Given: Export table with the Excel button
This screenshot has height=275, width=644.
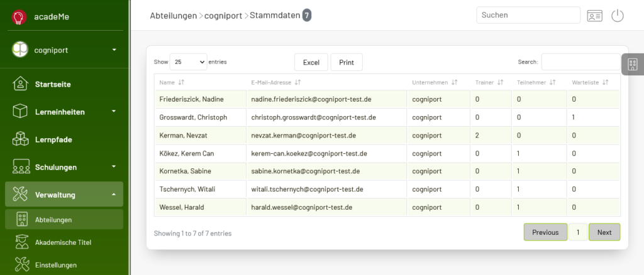Looking at the screenshot, I should point(311,62).
